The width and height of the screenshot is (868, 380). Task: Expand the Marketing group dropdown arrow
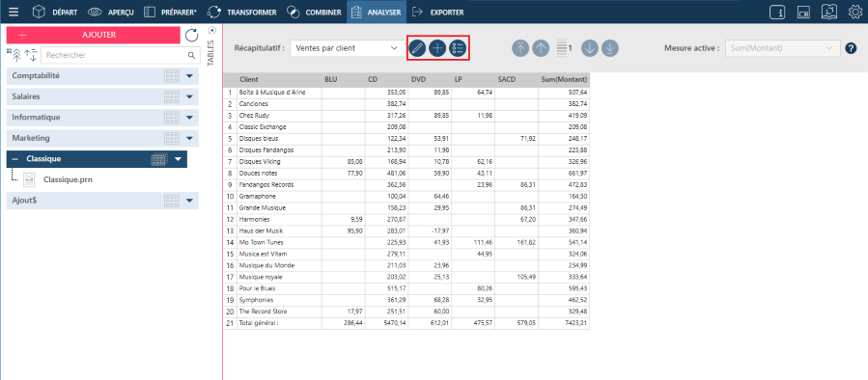[189, 138]
